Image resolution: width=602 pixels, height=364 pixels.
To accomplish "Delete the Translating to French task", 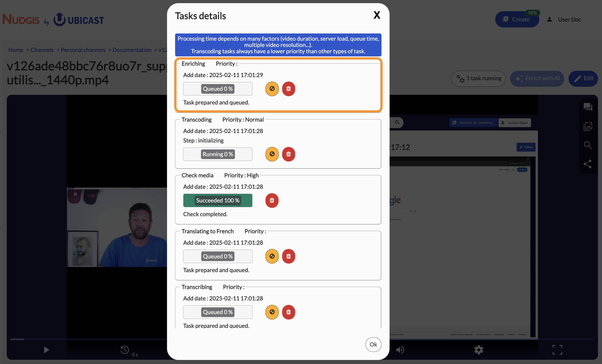I will point(289,256).
